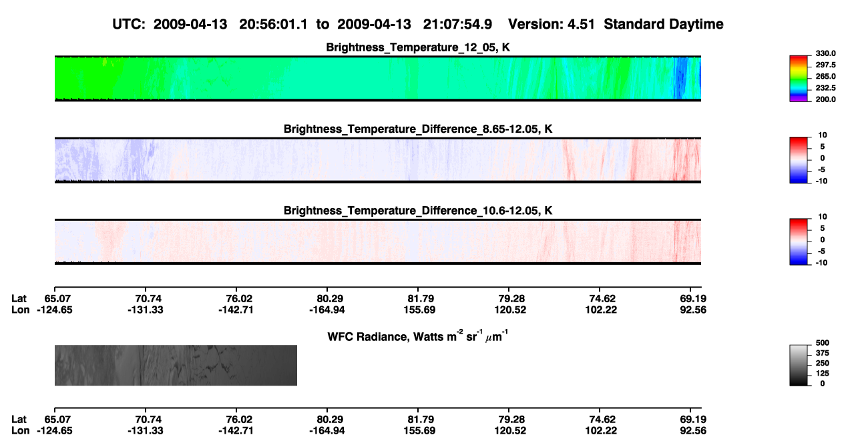Select the grayscale WFC Radiance image strip
The width and height of the screenshot is (868, 445).
pos(176,365)
